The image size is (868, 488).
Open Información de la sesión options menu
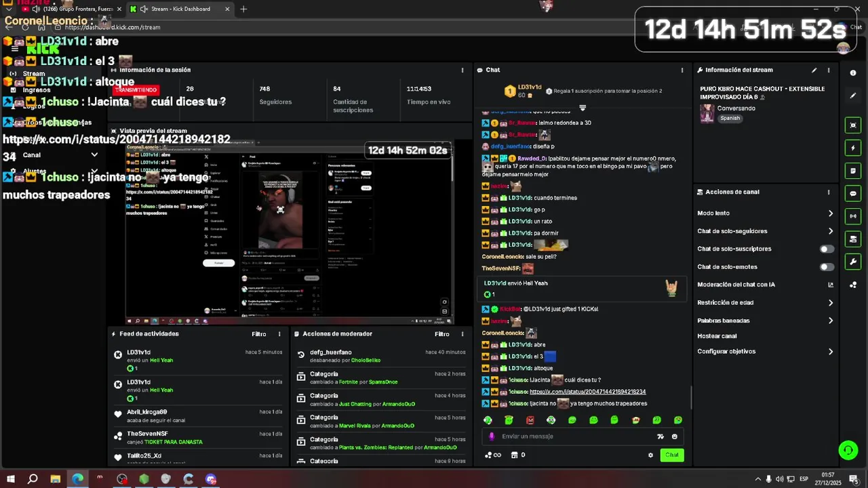[462, 70]
